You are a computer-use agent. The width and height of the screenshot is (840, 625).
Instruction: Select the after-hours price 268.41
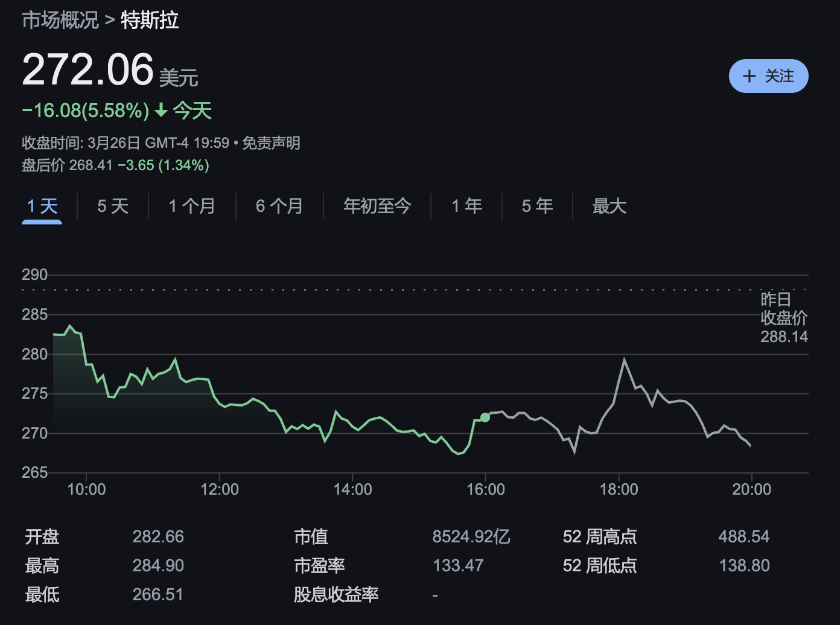pyautogui.click(x=91, y=165)
